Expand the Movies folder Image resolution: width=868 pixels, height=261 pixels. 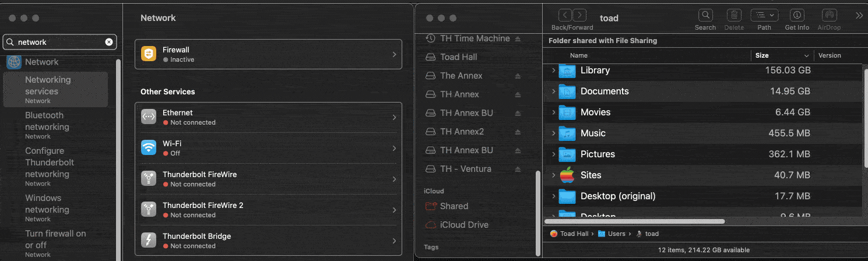553,112
